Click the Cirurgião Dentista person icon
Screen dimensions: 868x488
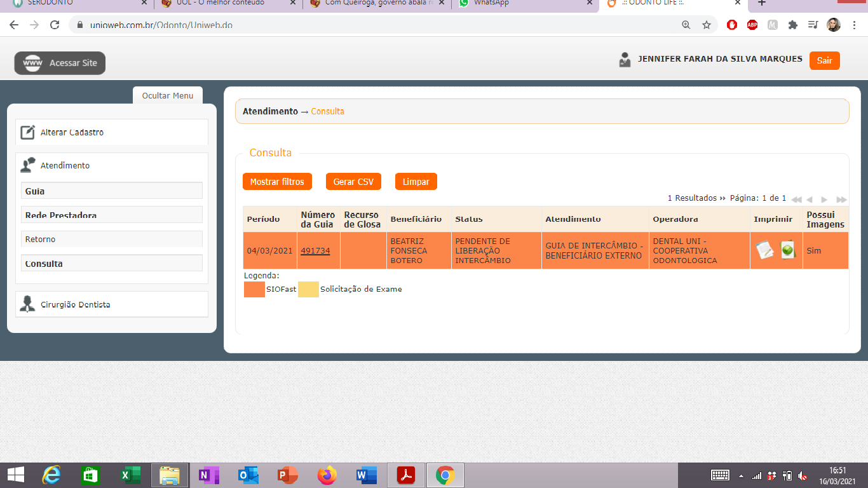pos(27,304)
